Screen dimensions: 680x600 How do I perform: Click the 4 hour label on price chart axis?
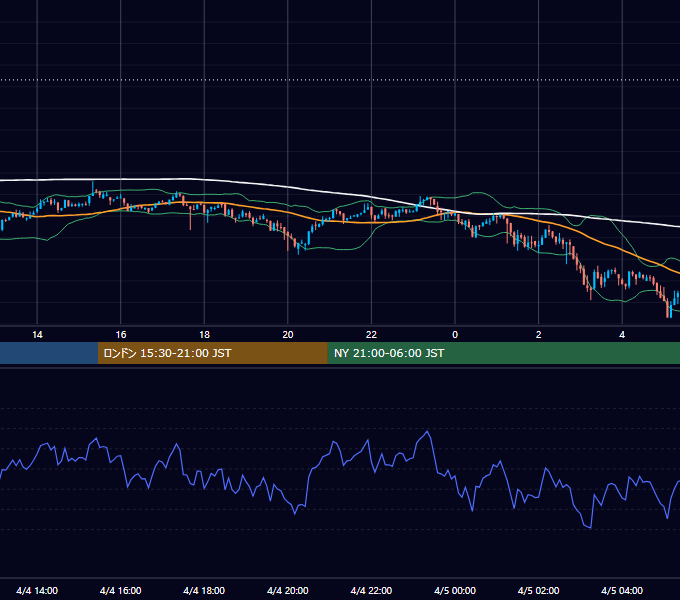point(622,335)
